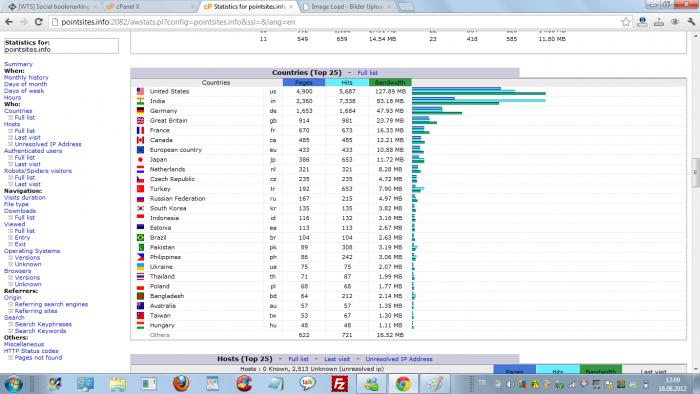700x394 pixels.
Task: Open Windows Start menu orb
Action: (13, 384)
